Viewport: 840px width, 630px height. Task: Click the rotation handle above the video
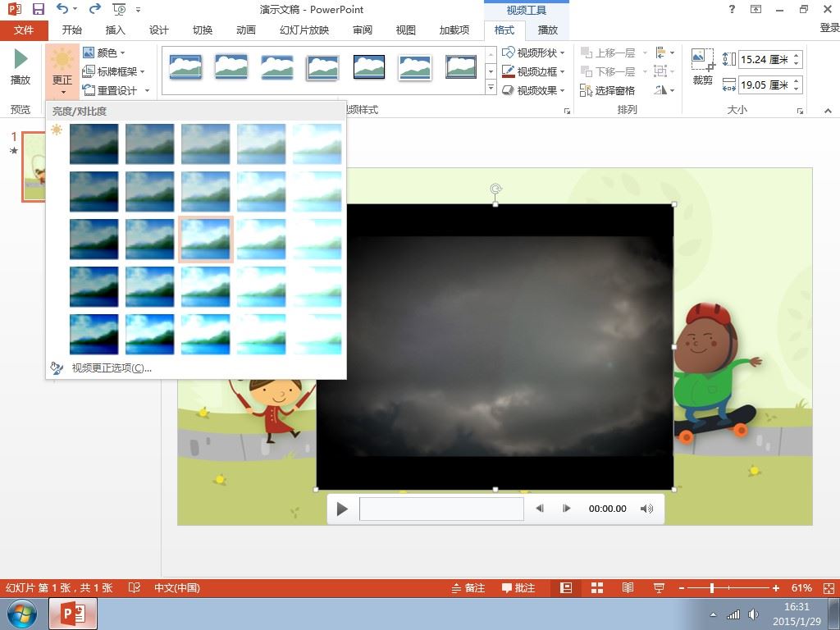(x=495, y=189)
